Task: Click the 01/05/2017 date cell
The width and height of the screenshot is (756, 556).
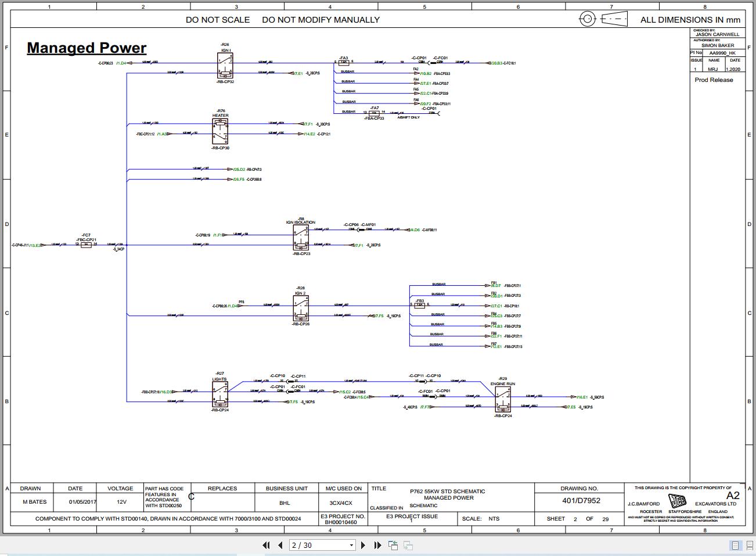Action: click(83, 502)
